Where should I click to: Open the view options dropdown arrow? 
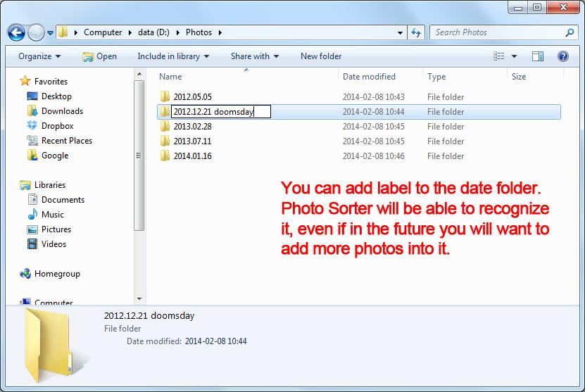click(x=514, y=56)
